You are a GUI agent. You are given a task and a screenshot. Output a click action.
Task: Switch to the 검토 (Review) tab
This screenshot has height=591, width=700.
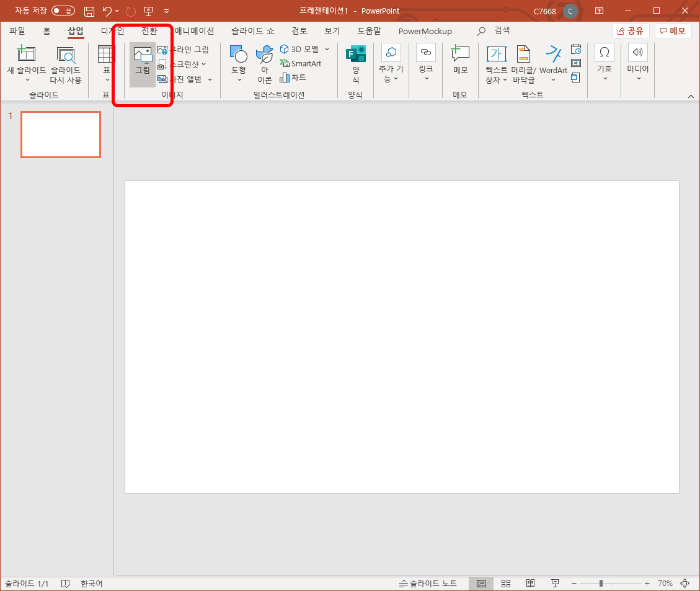pos(299,31)
